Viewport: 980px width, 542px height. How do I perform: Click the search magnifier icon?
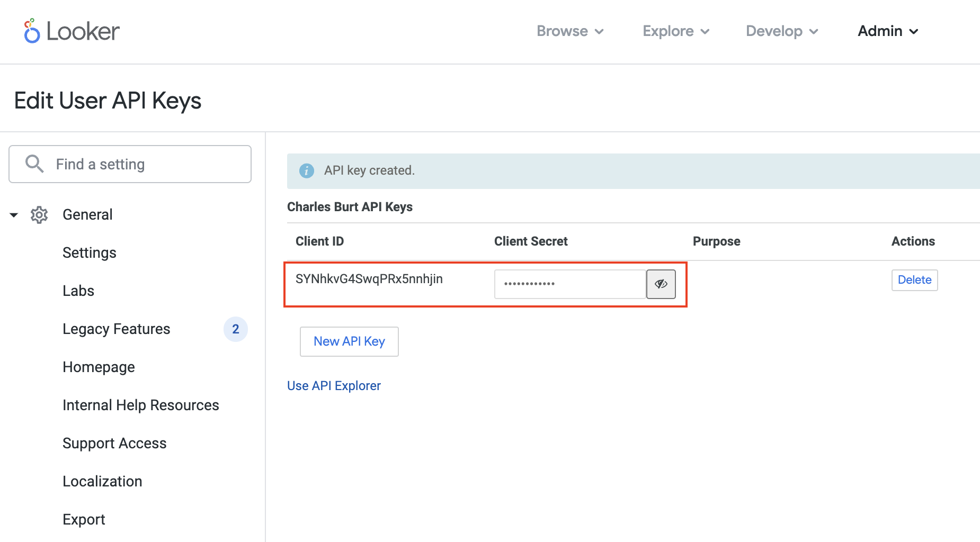34,164
